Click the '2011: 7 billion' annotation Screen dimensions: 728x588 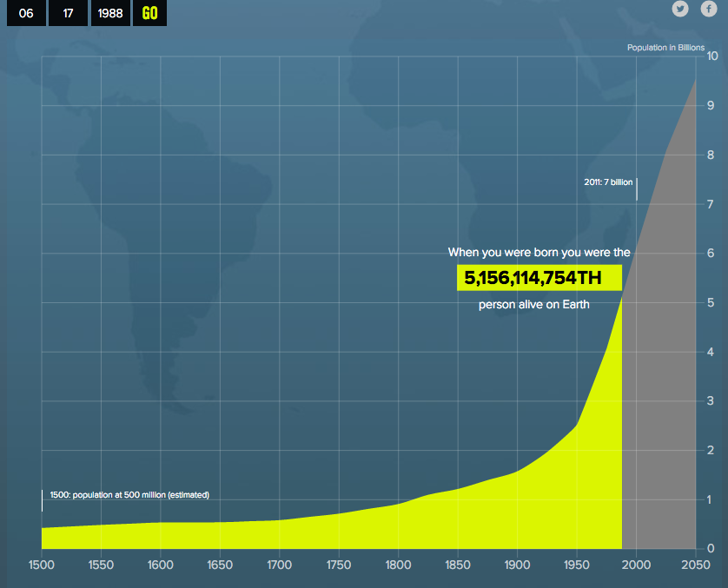click(608, 182)
